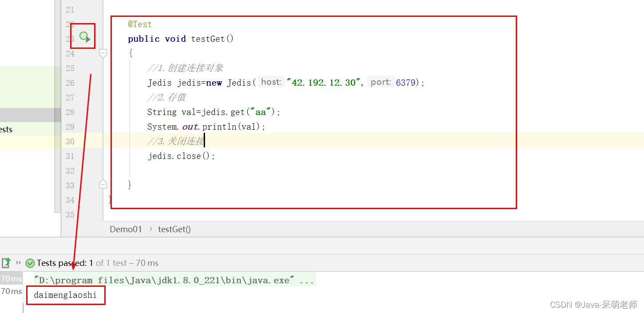
Task: Select testGet() in the breadcrumb bar
Action: tap(174, 229)
